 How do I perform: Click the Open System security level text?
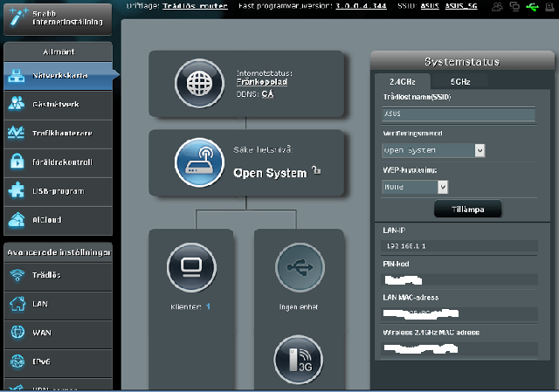(x=270, y=173)
